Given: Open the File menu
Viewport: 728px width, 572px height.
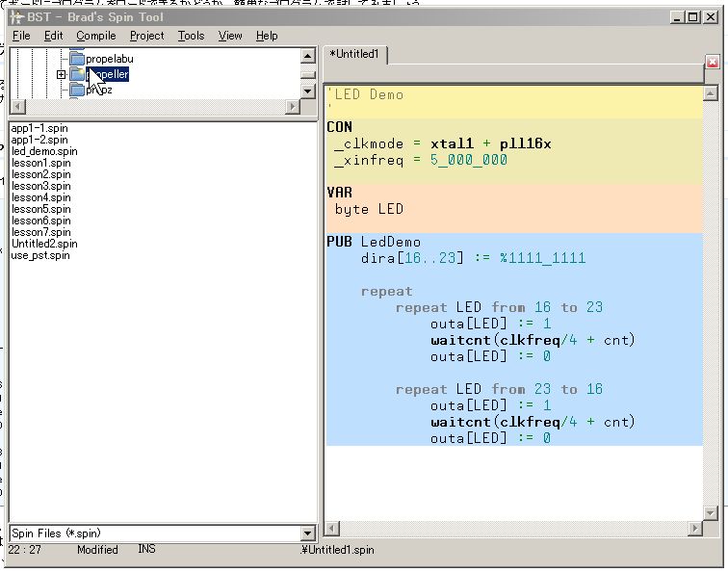Looking at the screenshot, I should coord(21,36).
